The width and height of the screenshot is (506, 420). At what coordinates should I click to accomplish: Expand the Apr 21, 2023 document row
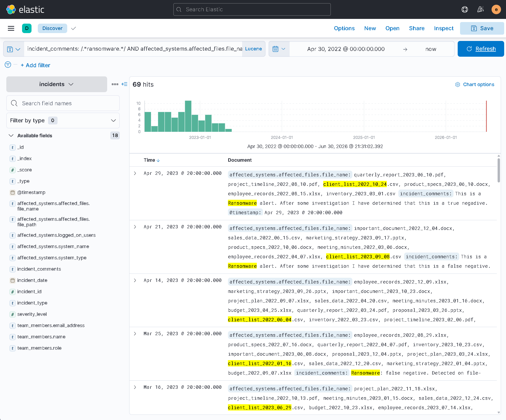tap(135, 227)
